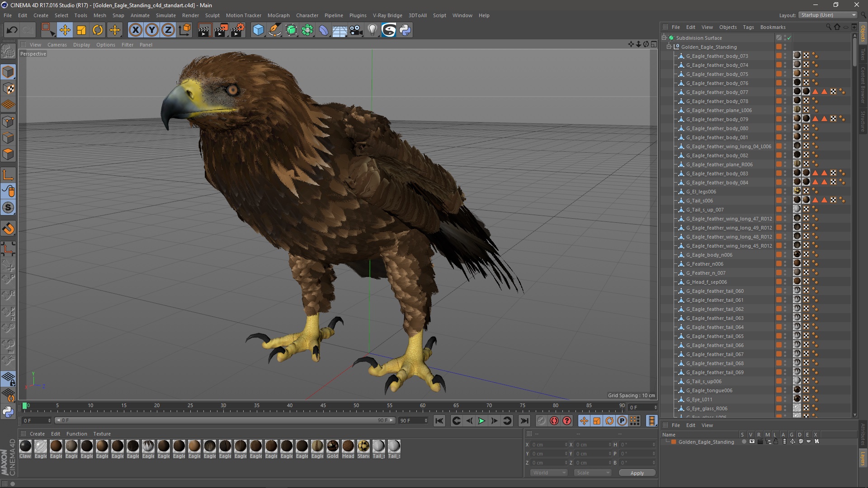868x488 pixels.
Task: Add a Cube primitive object
Action: point(258,30)
